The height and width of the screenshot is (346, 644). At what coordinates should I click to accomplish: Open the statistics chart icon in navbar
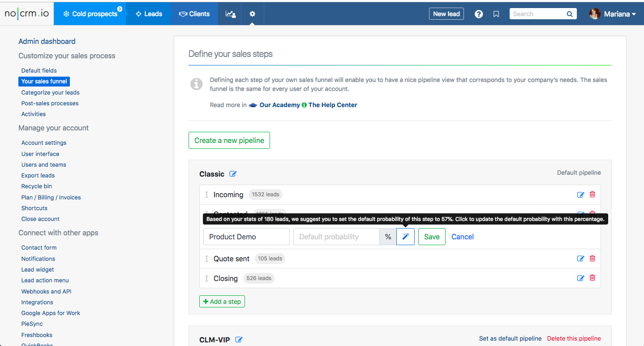230,14
